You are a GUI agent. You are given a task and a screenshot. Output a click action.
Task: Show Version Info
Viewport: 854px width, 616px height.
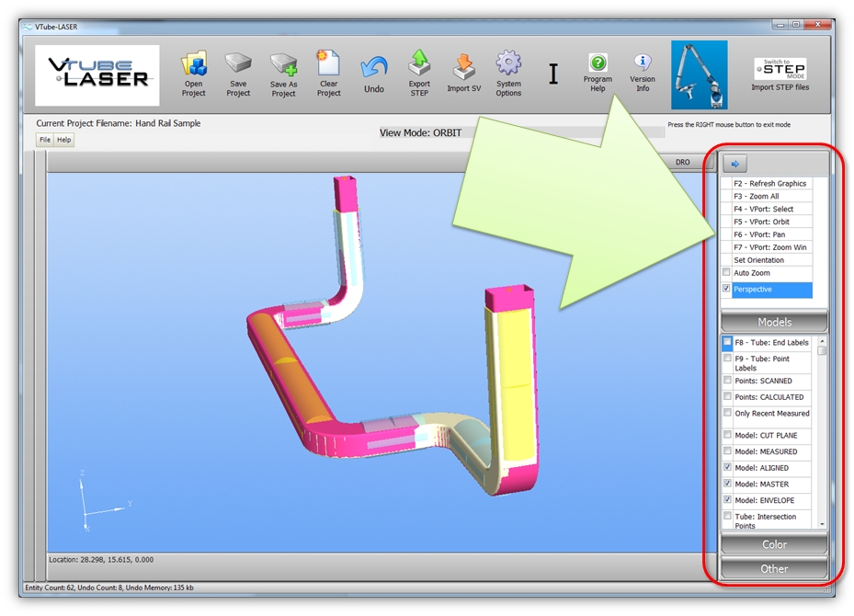pyautogui.click(x=643, y=64)
